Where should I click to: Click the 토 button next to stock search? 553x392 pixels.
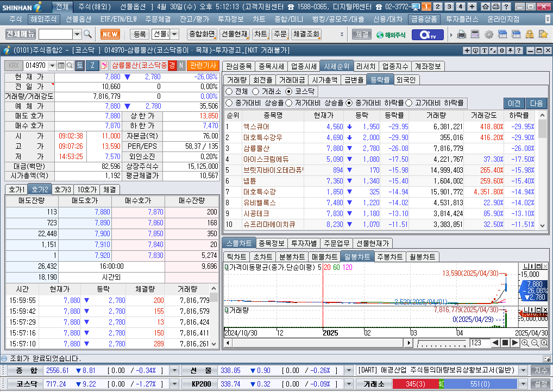coord(80,65)
